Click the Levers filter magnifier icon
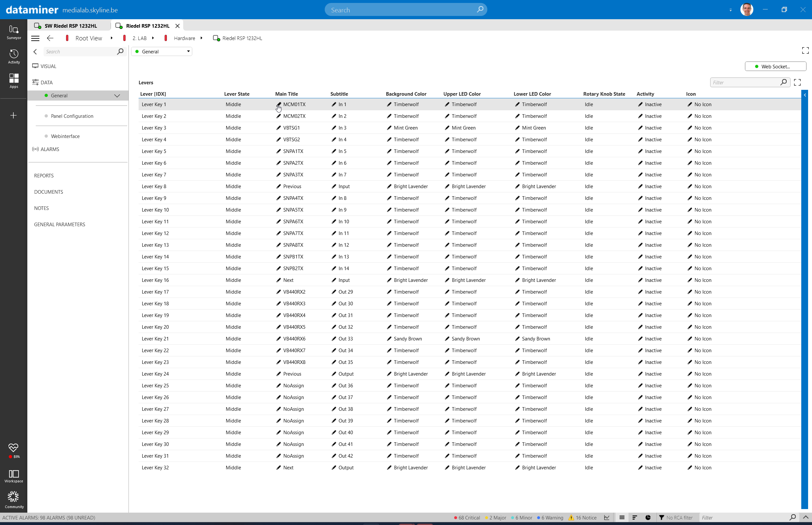The image size is (812, 525). (783, 82)
